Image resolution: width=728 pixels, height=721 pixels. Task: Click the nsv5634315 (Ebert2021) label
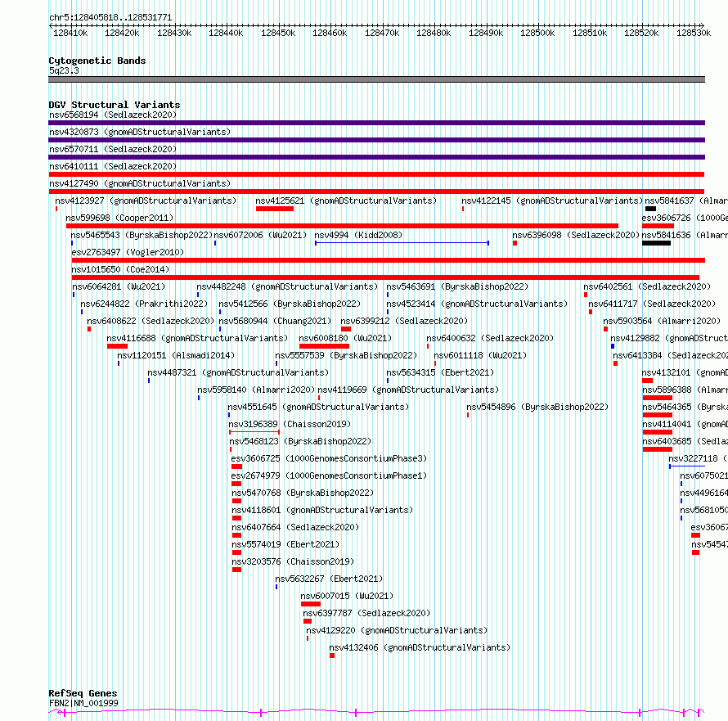[440, 372]
